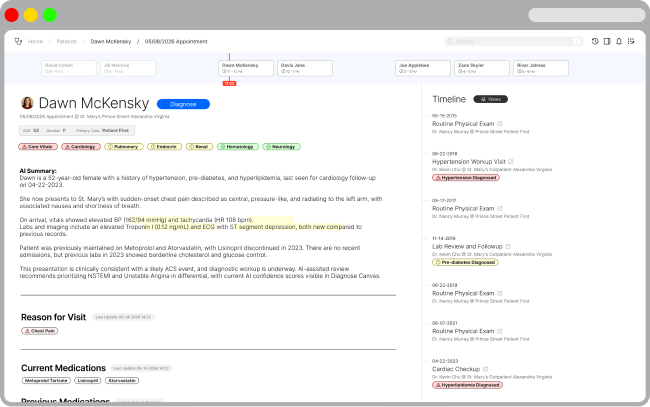Viewport: 650px width, 407px height.
Task: Toggle the Core Vitals filter tag
Action: click(37, 146)
